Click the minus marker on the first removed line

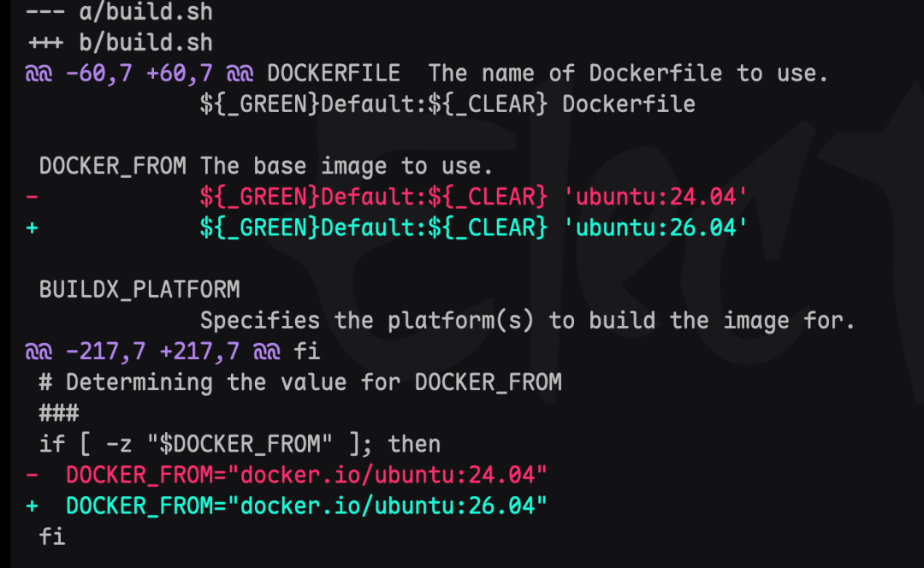coord(33,197)
